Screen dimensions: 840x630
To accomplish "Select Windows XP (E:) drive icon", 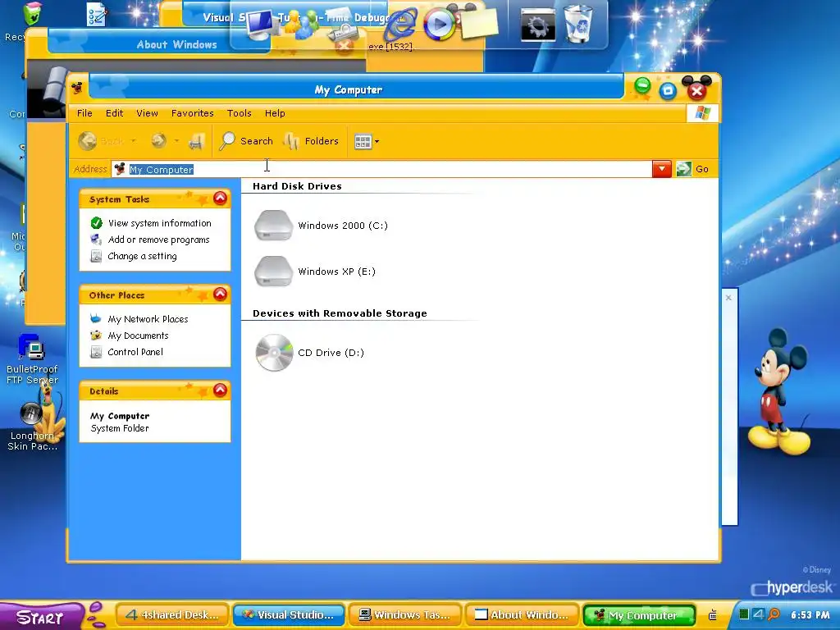I will (x=274, y=271).
